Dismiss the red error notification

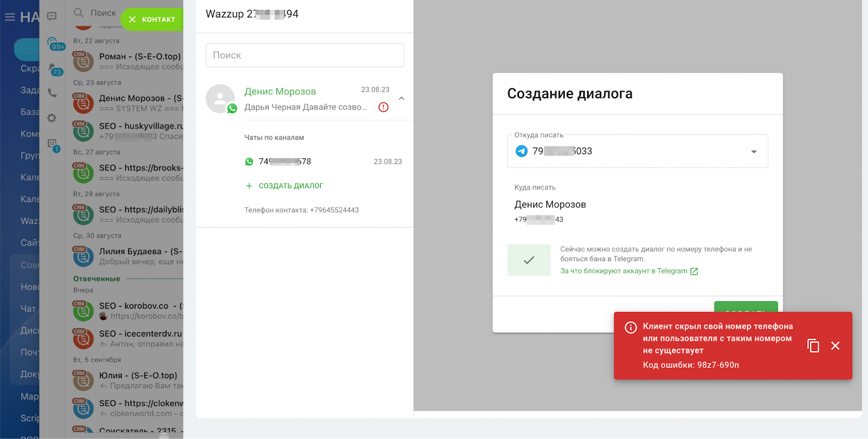pyautogui.click(x=835, y=346)
